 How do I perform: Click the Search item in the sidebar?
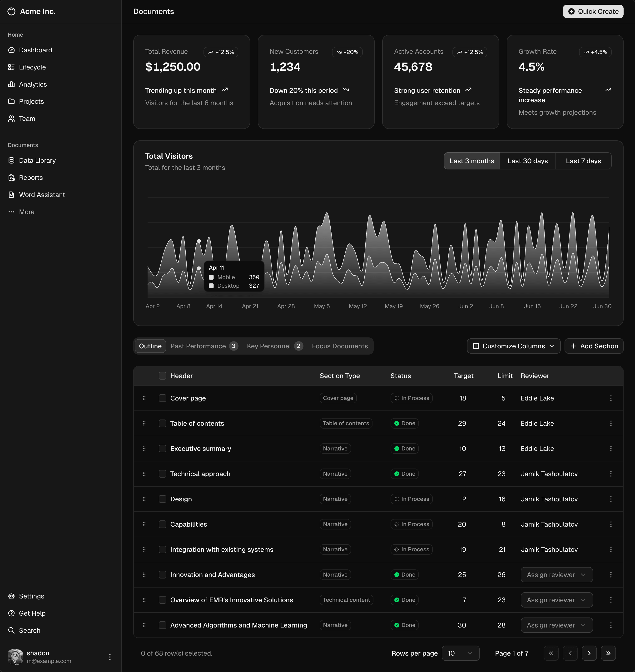click(30, 630)
